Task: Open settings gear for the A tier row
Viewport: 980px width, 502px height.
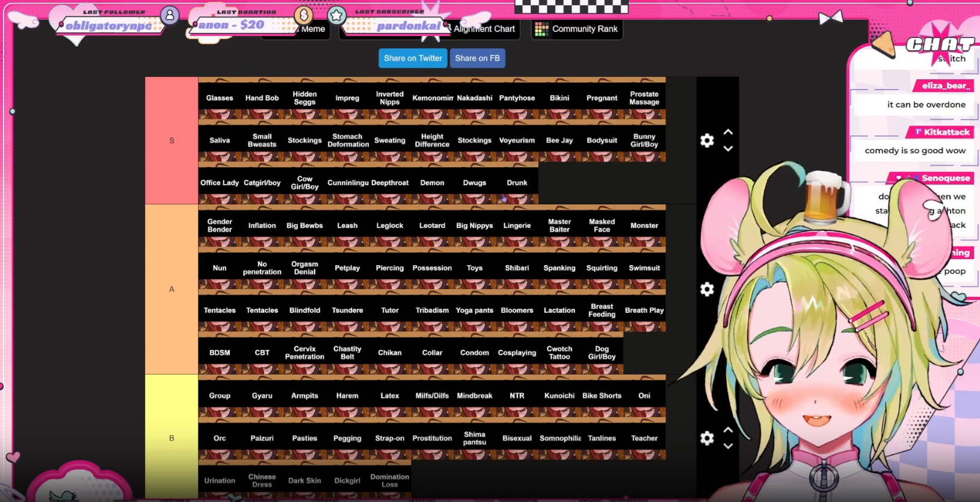Action: (707, 289)
